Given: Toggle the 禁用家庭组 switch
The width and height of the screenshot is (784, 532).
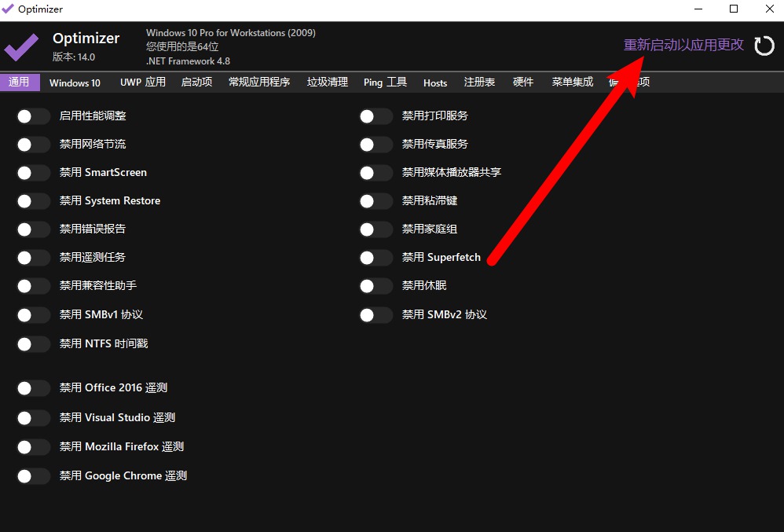Looking at the screenshot, I should click(x=376, y=229).
